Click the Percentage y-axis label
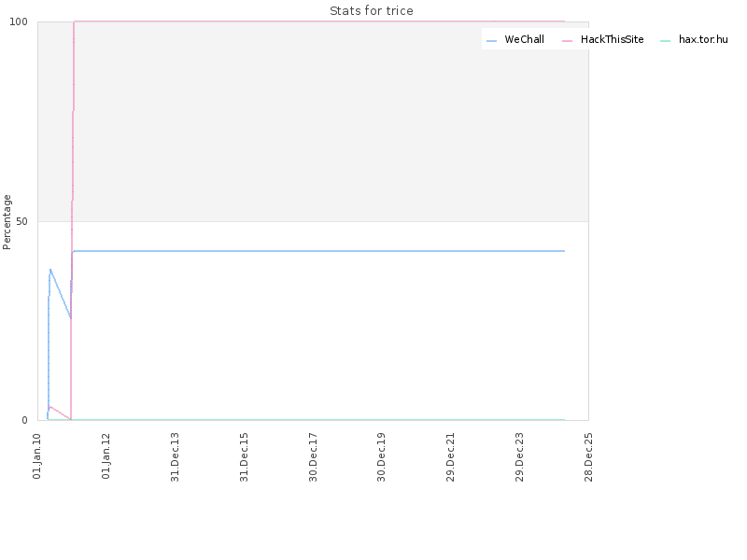747x560 pixels. coord(7,222)
